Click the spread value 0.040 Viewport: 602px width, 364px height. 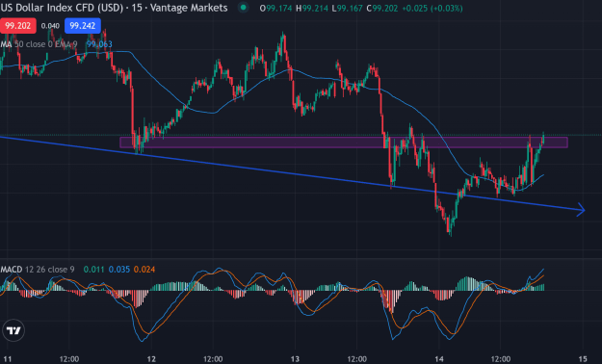pyautogui.click(x=50, y=26)
